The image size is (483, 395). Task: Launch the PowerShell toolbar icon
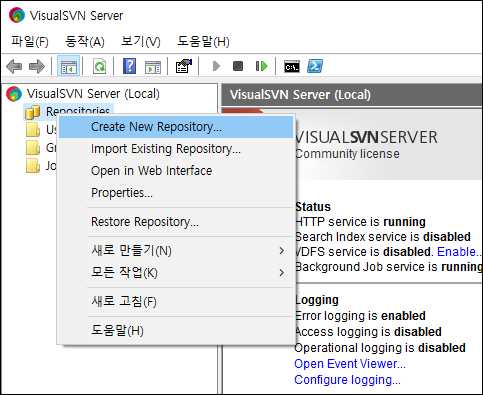(315, 66)
